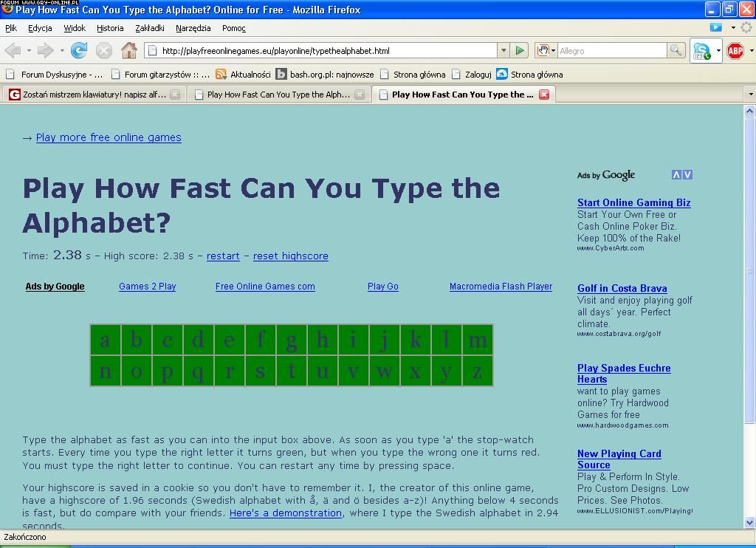Close the Zostań mistrzem klawiatury tab
Viewport: 756px width, 548px height.
pyautogui.click(x=175, y=95)
